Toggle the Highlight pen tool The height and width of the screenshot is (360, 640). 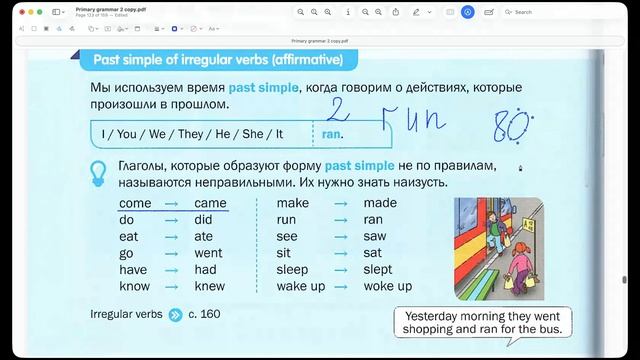pos(416,12)
